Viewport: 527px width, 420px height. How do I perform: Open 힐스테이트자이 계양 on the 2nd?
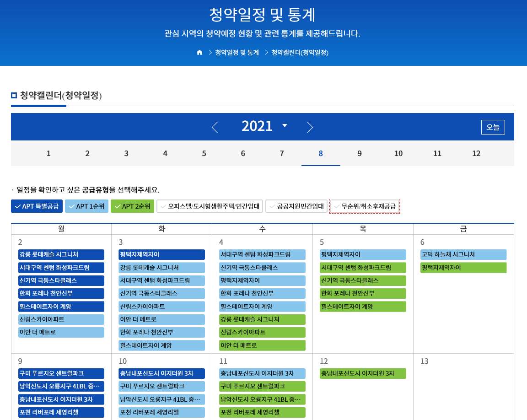click(x=61, y=307)
